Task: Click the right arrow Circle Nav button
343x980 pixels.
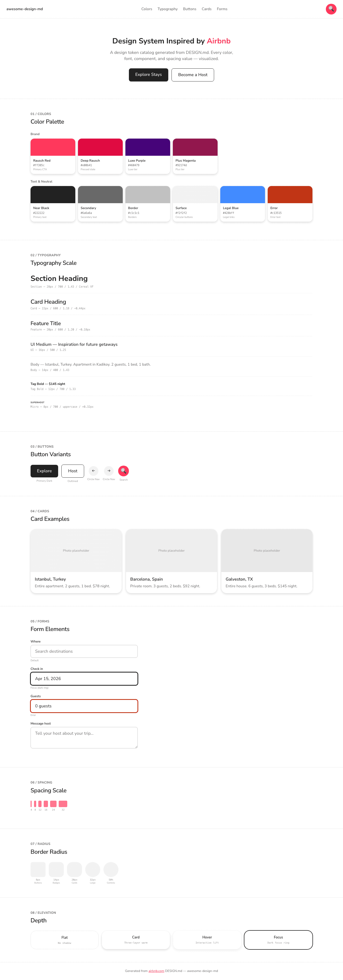Action: coord(109,471)
